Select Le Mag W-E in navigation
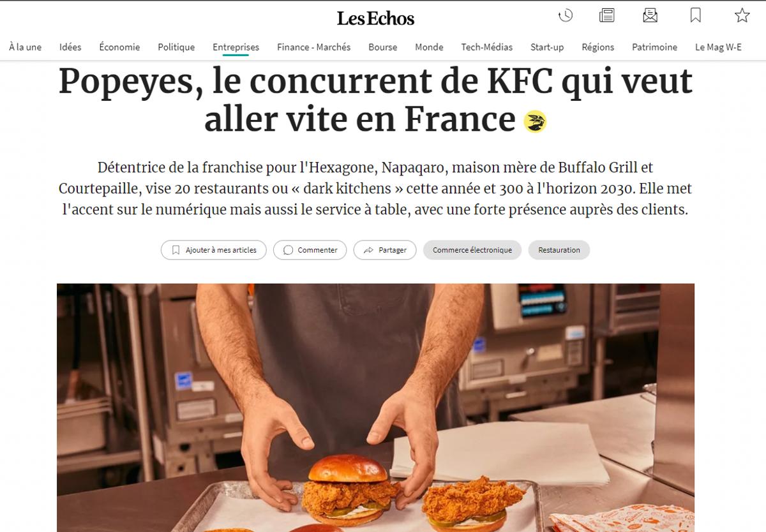Image resolution: width=766 pixels, height=532 pixels. [x=719, y=47]
